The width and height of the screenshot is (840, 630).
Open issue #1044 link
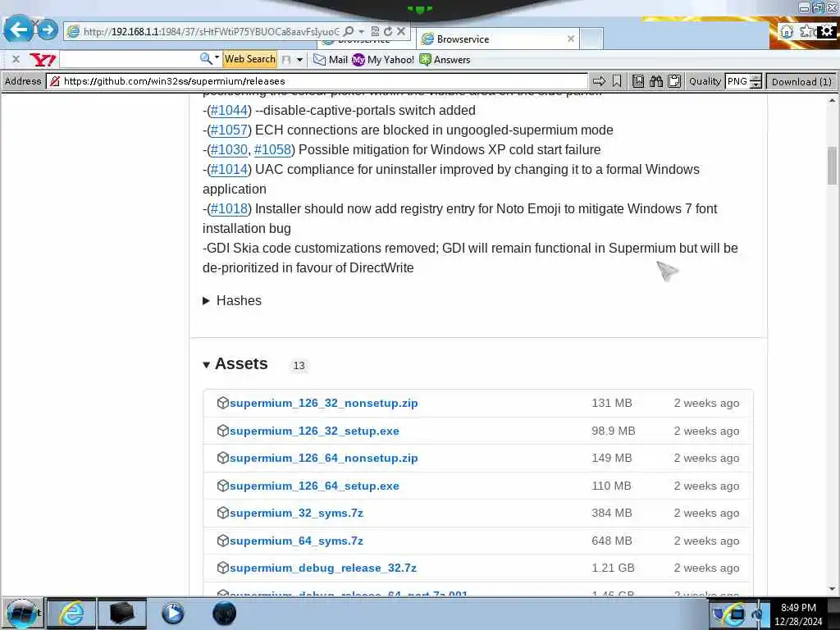coord(230,111)
